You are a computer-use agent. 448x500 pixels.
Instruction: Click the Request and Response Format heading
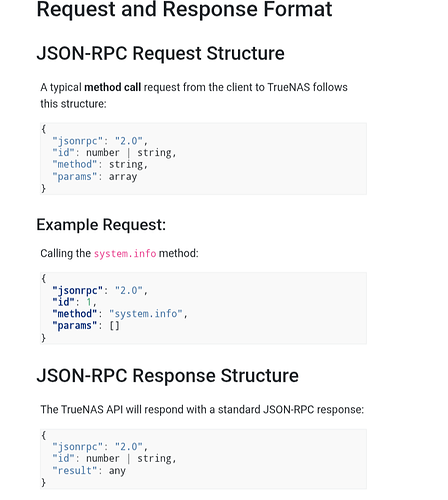point(184,10)
